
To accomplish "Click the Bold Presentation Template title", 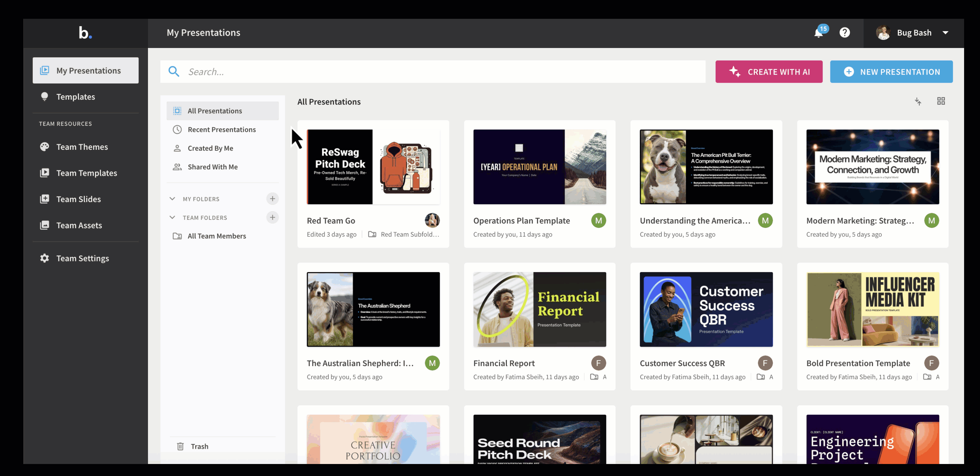I will pos(858,363).
